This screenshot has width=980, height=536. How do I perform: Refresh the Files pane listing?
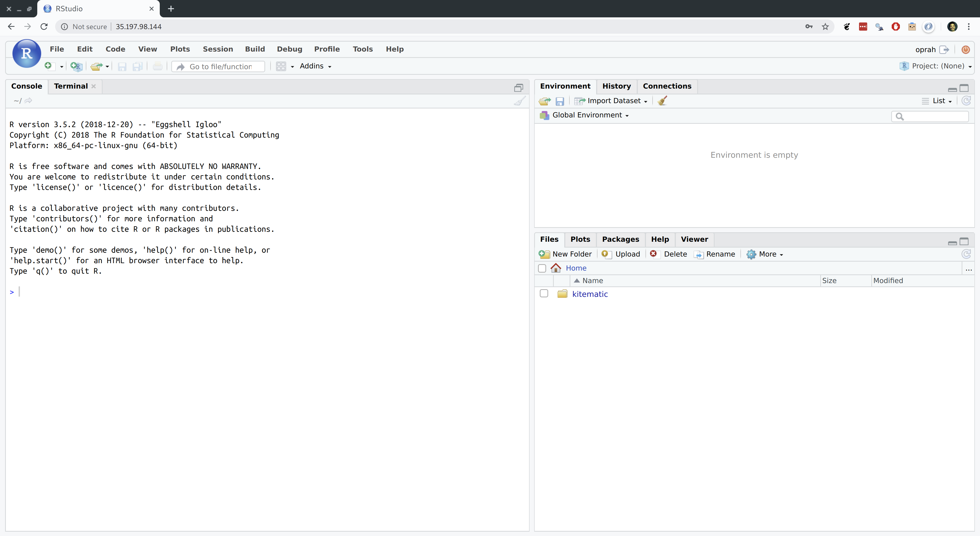tap(966, 254)
